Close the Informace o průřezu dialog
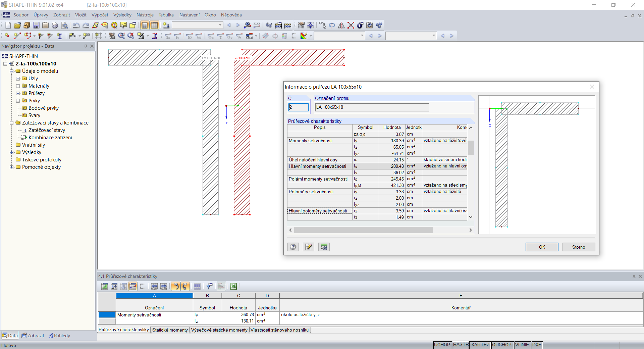The image size is (644, 349). [x=592, y=87]
